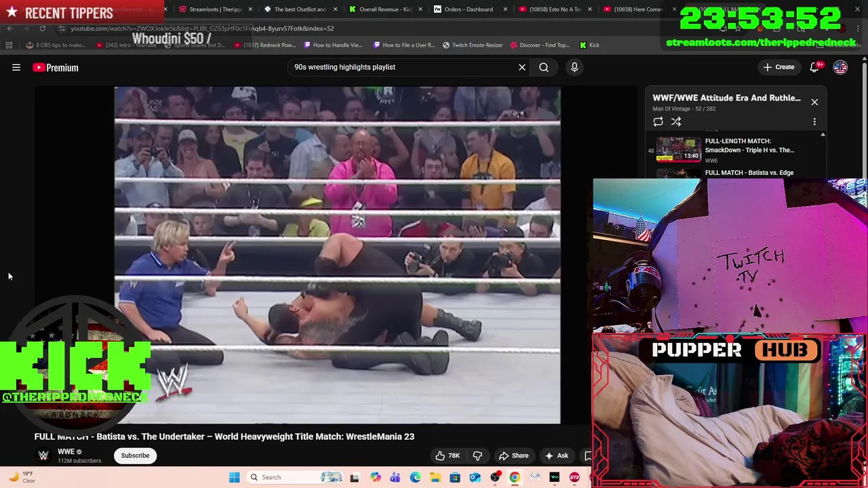Open the YouTube guide hamburger menu

[16, 67]
